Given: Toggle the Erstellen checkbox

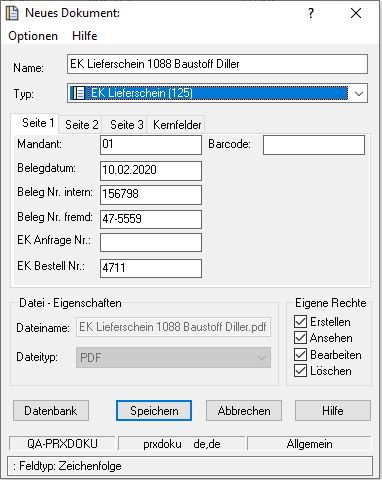Looking at the screenshot, I should click(x=300, y=322).
